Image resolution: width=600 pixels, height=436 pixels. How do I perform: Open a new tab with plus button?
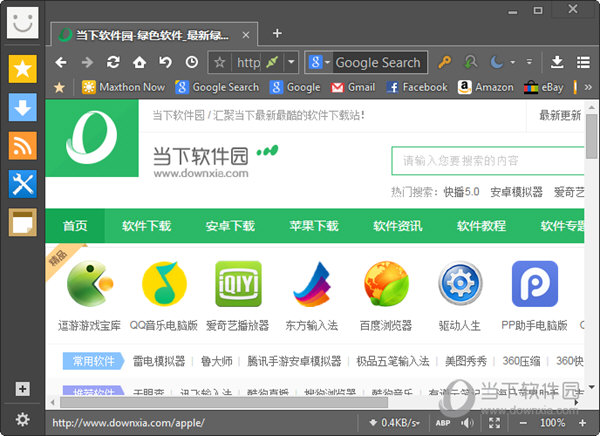pyautogui.click(x=277, y=33)
